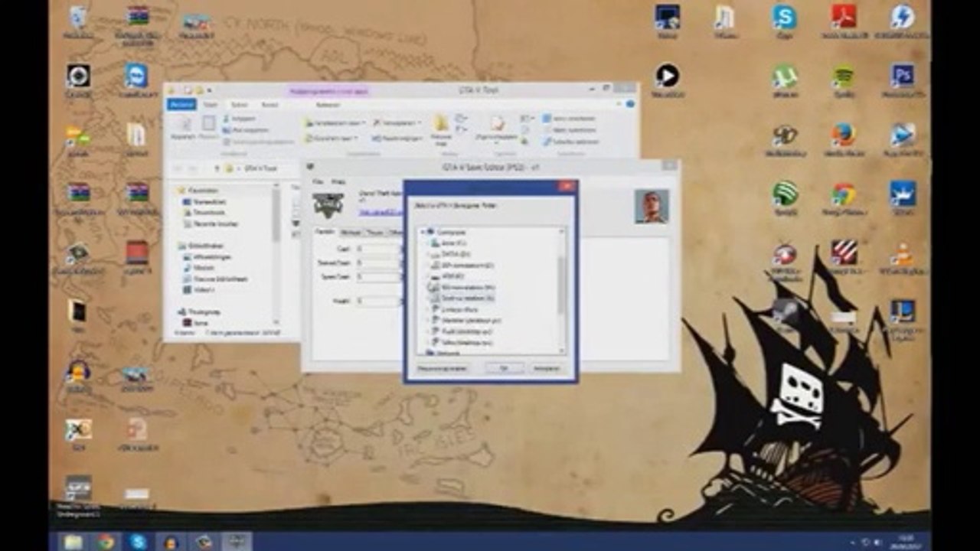Click the Cash input field

coord(378,249)
